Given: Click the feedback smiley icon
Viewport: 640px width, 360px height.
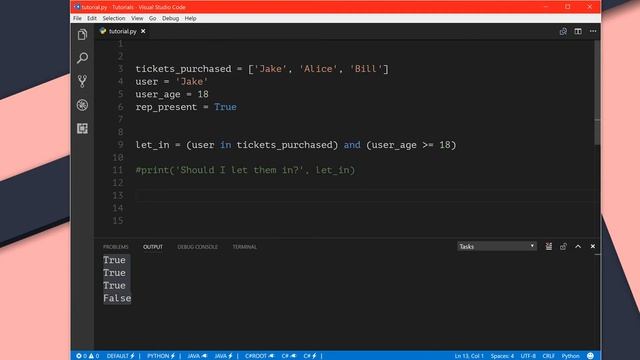Looking at the screenshot, I should (x=590, y=356).
